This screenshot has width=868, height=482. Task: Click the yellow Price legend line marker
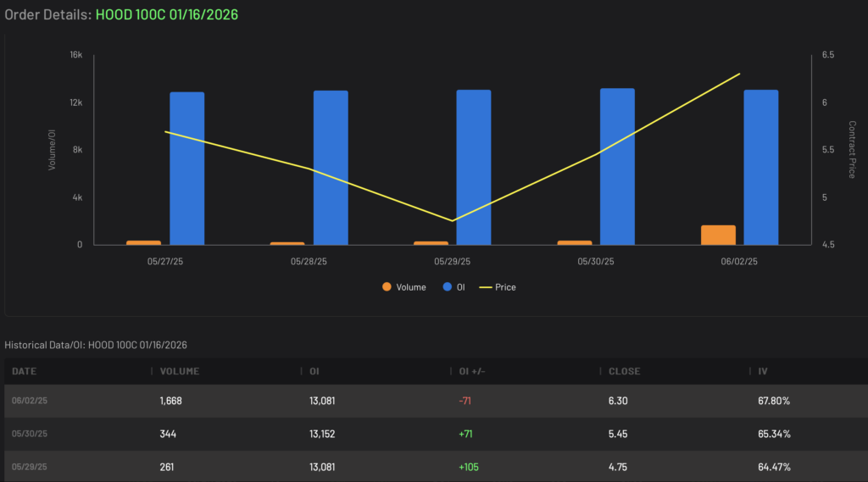[x=486, y=287]
